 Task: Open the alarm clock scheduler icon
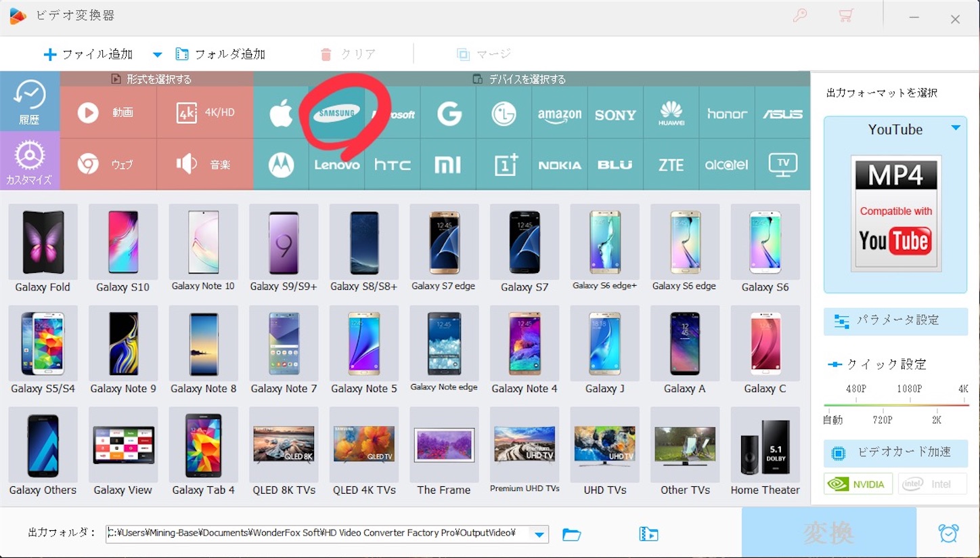click(x=949, y=533)
